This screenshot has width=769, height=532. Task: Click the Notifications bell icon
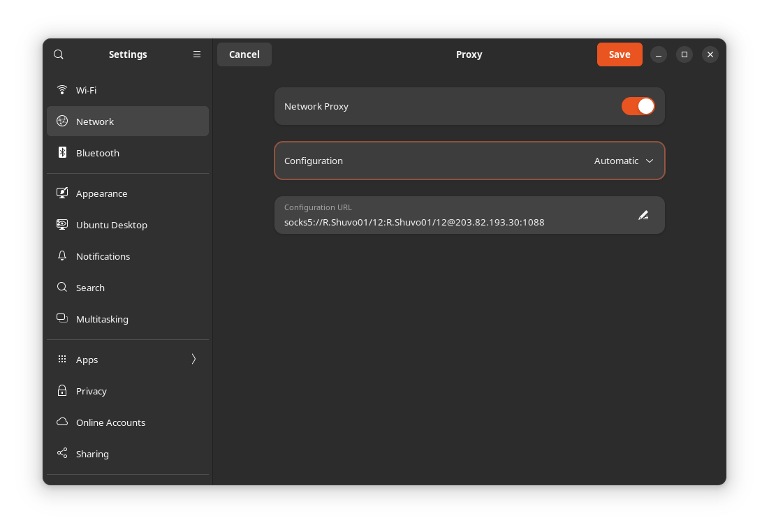62,256
